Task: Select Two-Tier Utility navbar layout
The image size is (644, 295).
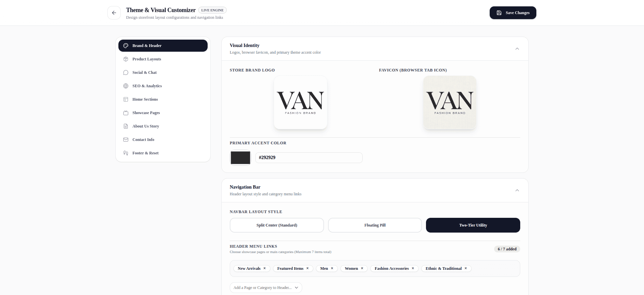Action: tap(473, 225)
